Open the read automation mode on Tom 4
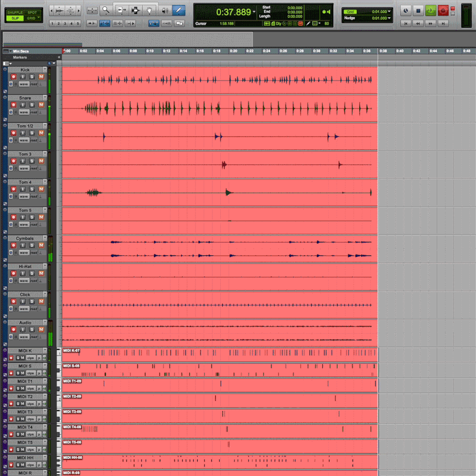This screenshot has height=476, width=476. [x=34, y=196]
